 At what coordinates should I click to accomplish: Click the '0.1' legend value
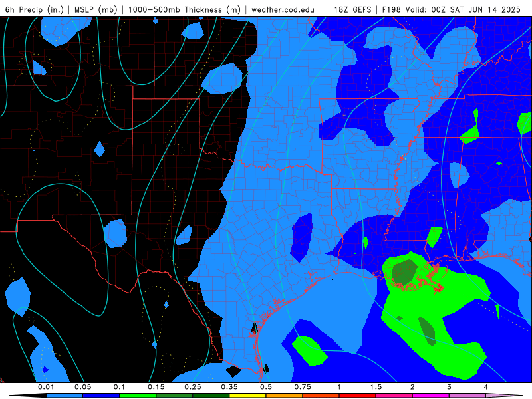coord(120,387)
